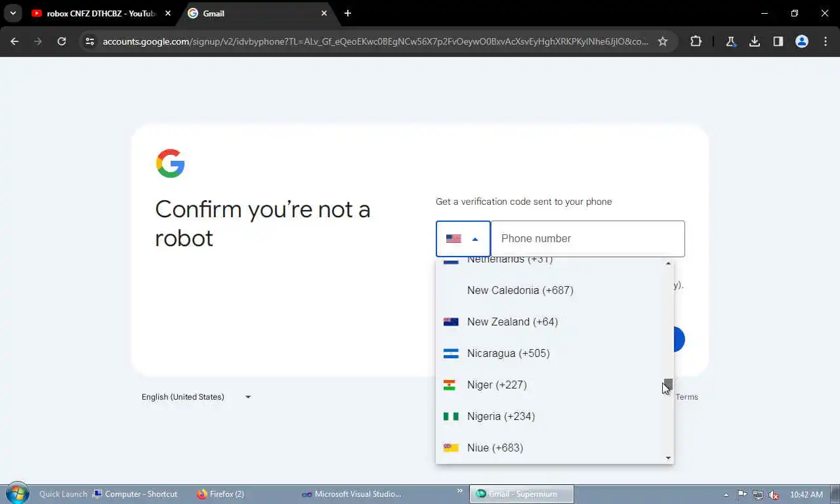Screen dimensions: 840x504
Task: Open Computer - Shortcut in taskbar
Action: point(135,494)
